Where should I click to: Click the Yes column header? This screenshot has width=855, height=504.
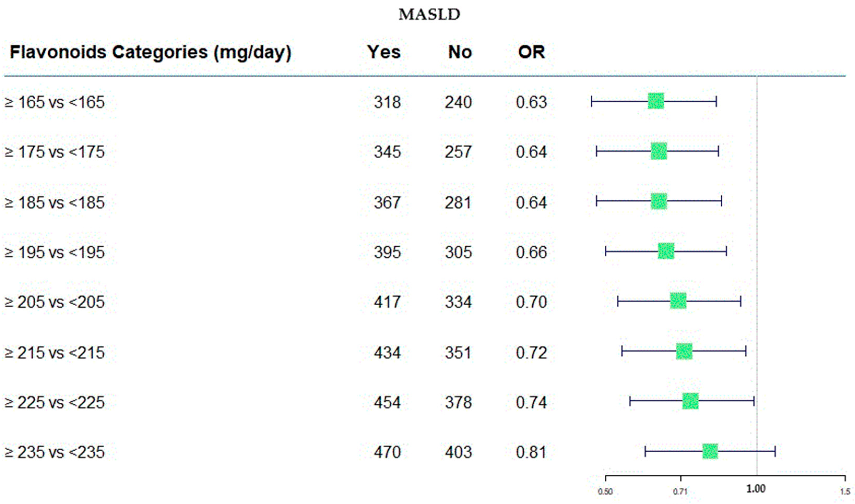384,52
